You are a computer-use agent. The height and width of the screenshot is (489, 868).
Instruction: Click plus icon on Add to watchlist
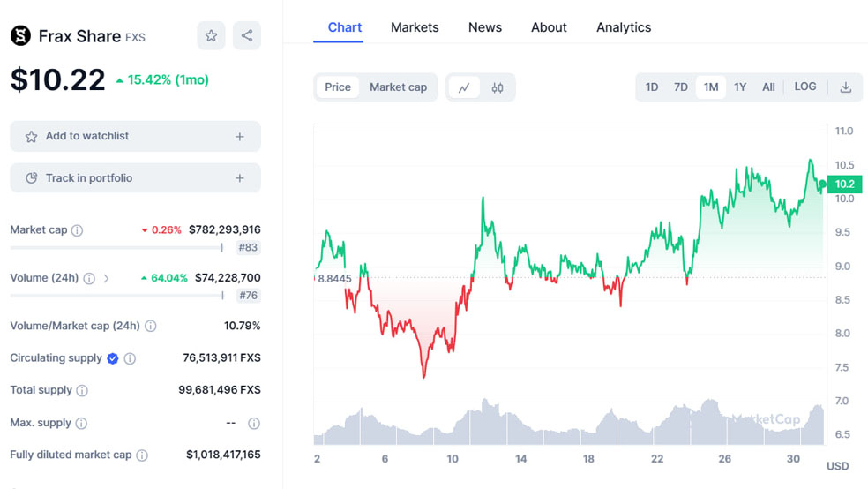click(240, 136)
